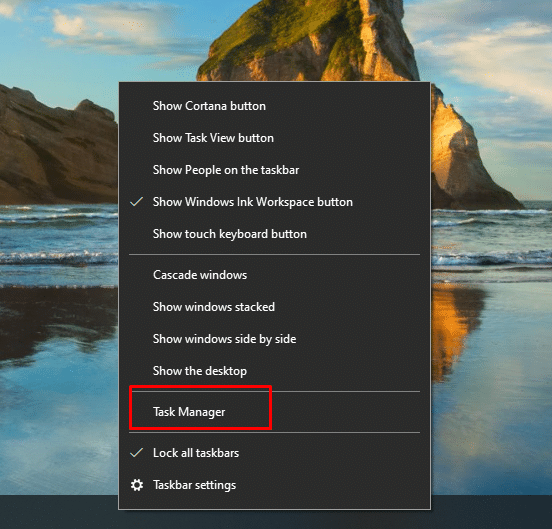Screen dimensions: 552x529
Task: Click the gear icon beside Taskbar settings
Action: (x=137, y=485)
